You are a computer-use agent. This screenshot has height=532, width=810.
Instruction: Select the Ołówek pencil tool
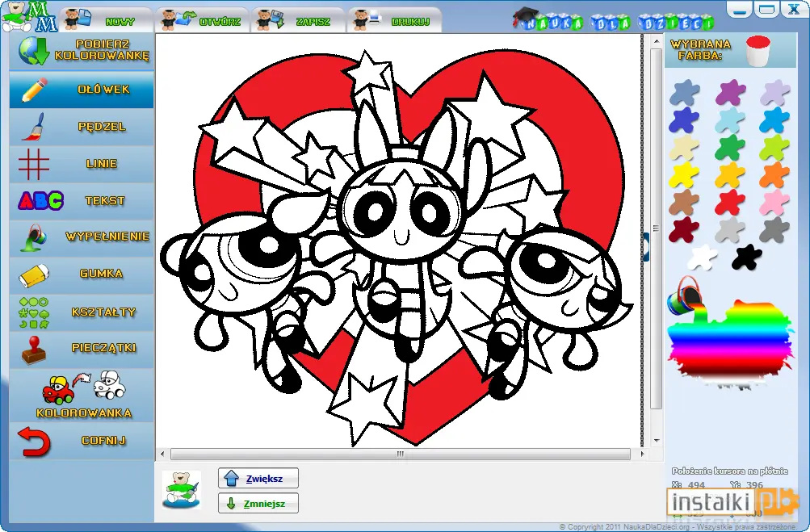click(82, 90)
